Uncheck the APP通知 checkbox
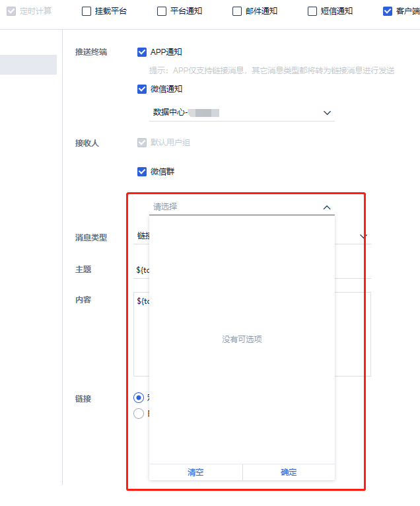The image size is (420, 506). (x=142, y=52)
